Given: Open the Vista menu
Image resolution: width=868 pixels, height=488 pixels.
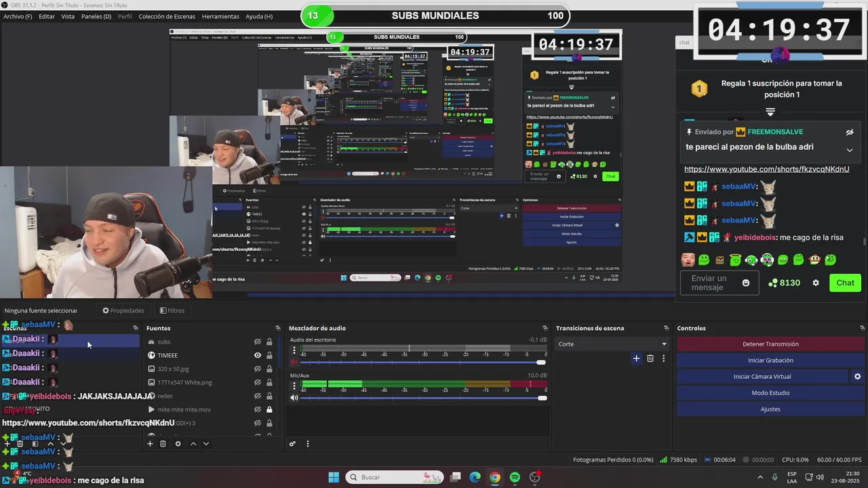Looking at the screenshot, I should 68,16.
